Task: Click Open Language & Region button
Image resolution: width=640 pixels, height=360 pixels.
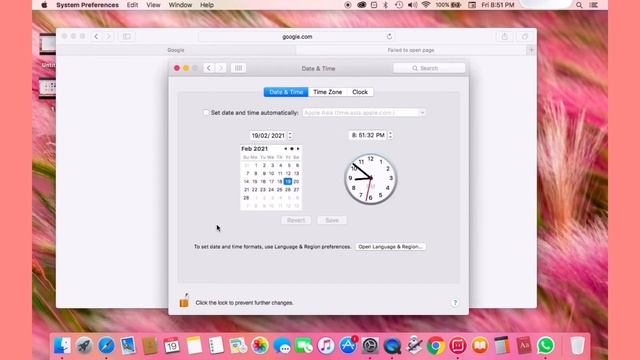Action: pos(390,247)
